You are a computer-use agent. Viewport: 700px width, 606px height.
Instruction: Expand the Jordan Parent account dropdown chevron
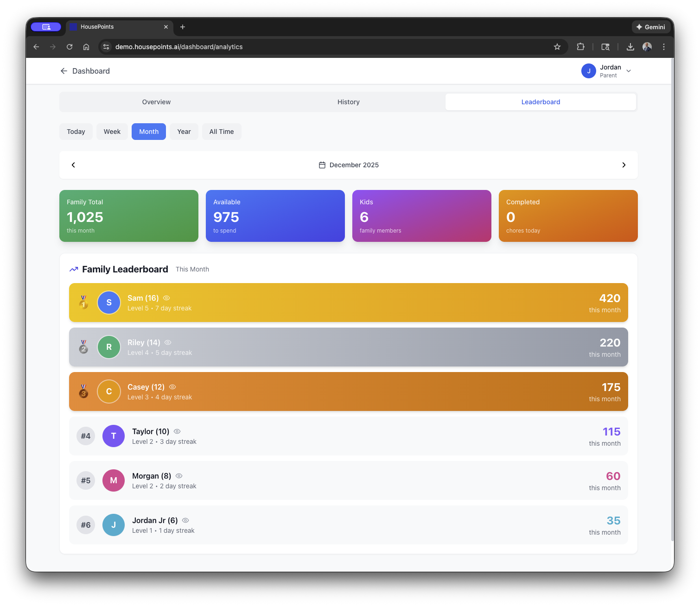point(629,71)
